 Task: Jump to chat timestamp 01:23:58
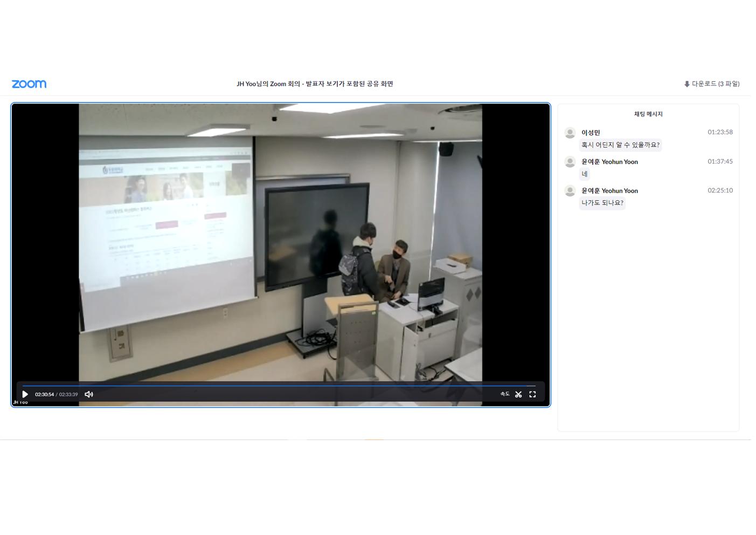[x=720, y=132]
